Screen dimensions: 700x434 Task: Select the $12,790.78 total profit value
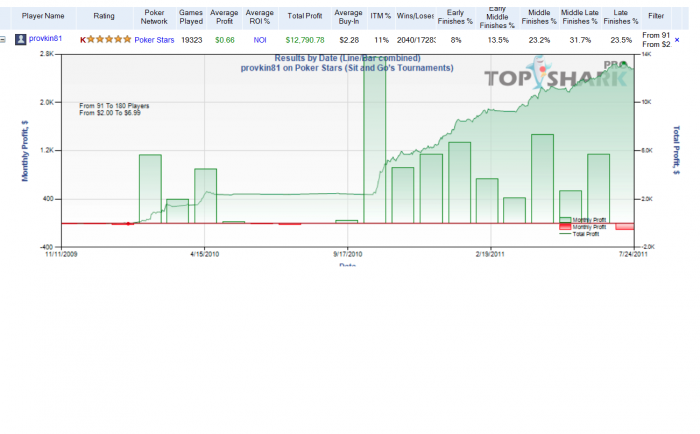click(305, 40)
